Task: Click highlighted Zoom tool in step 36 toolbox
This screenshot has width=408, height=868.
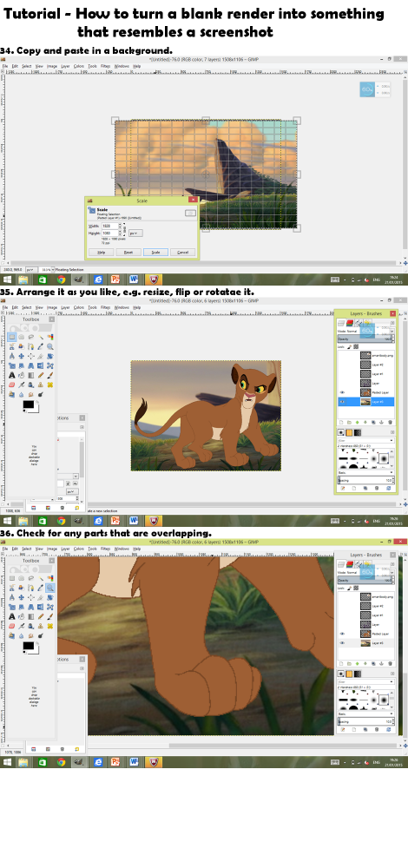Action: (49, 588)
